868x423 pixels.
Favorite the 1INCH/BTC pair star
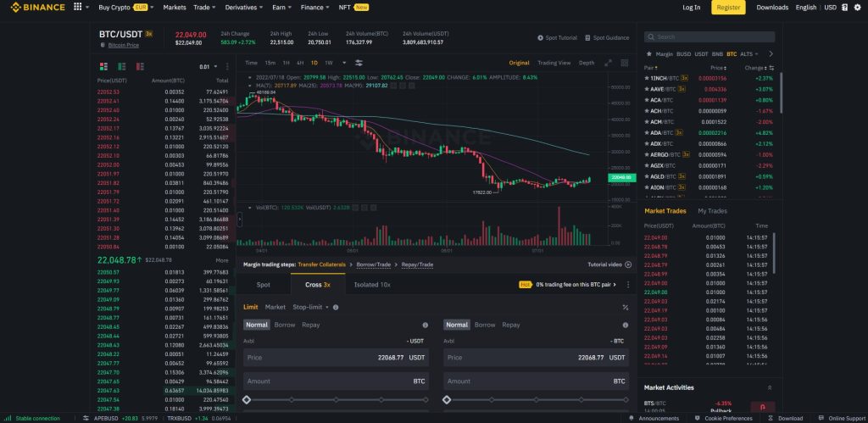647,78
